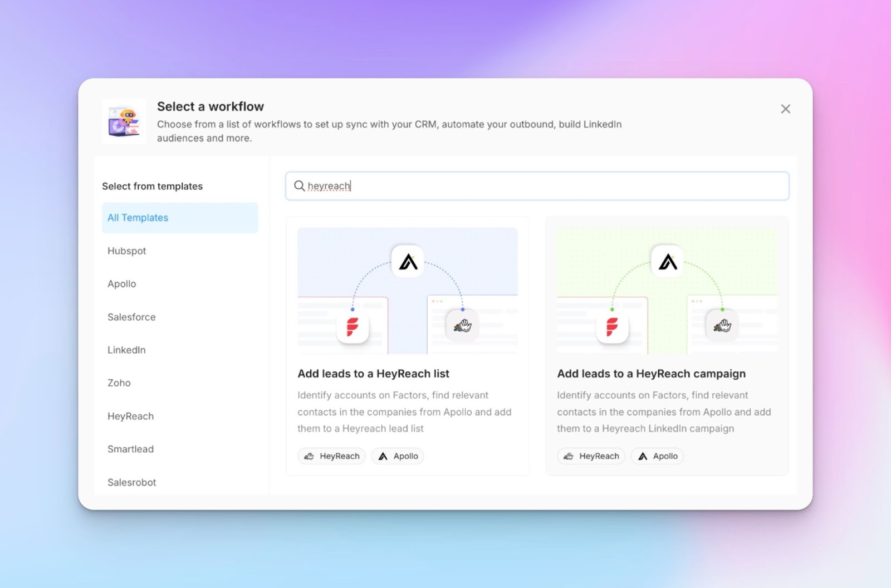This screenshot has width=891, height=588.
Task: Click HeyReach hand icon in list thumbnail
Action: pyautogui.click(x=462, y=325)
